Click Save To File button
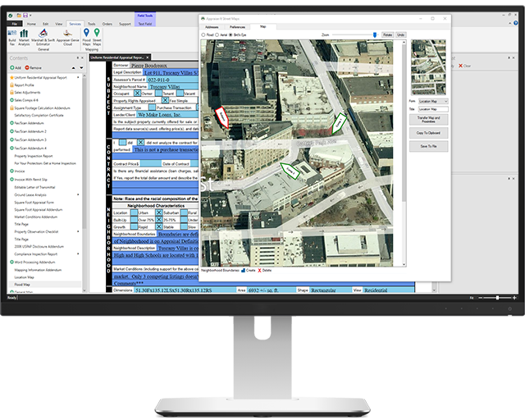 [x=428, y=146]
